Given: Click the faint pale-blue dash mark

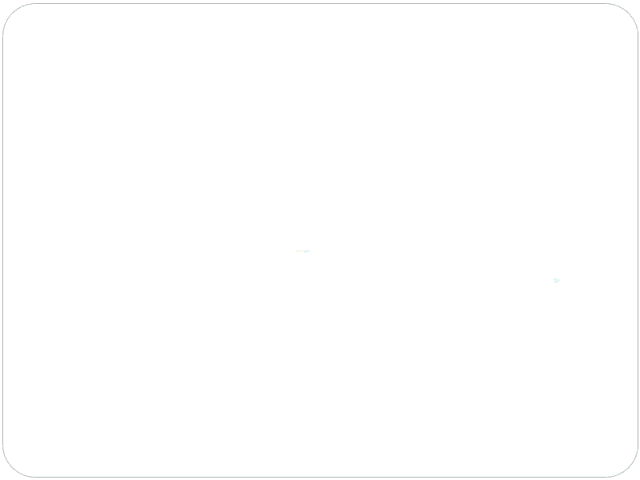Looking at the screenshot, I should click(303, 251).
